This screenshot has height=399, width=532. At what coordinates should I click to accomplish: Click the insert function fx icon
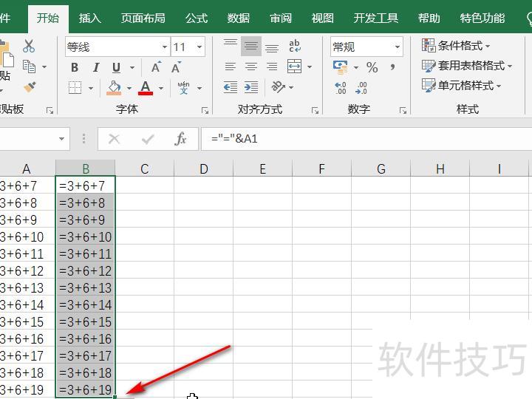pyautogui.click(x=180, y=138)
